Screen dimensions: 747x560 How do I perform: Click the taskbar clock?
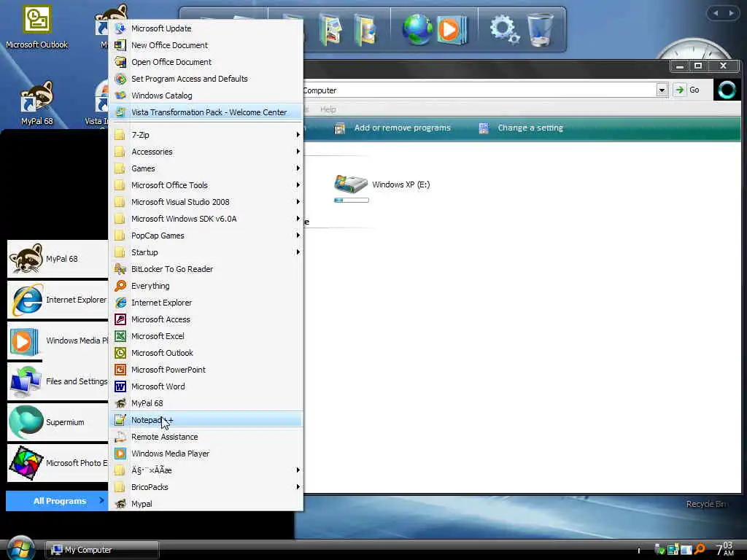(x=725, y=548)
